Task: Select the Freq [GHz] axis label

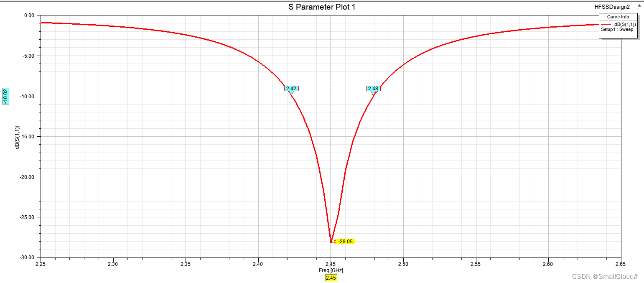Action: click(x=331, y=270)
